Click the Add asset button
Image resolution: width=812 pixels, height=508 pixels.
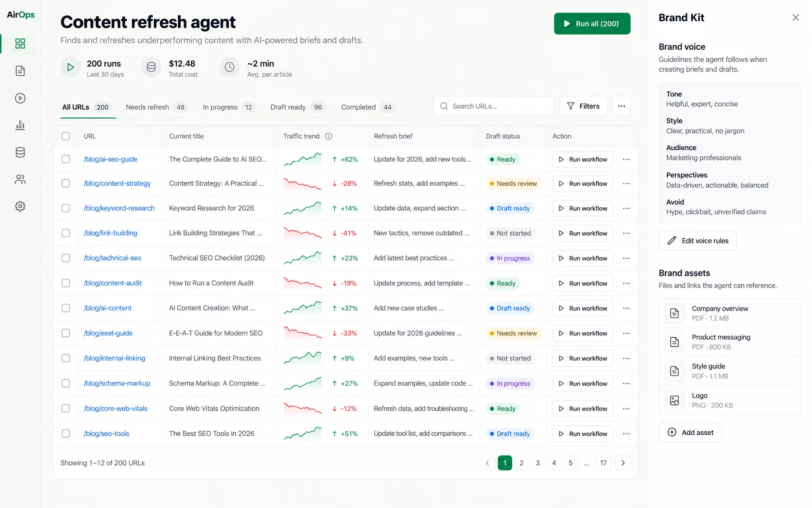[690, 433]
